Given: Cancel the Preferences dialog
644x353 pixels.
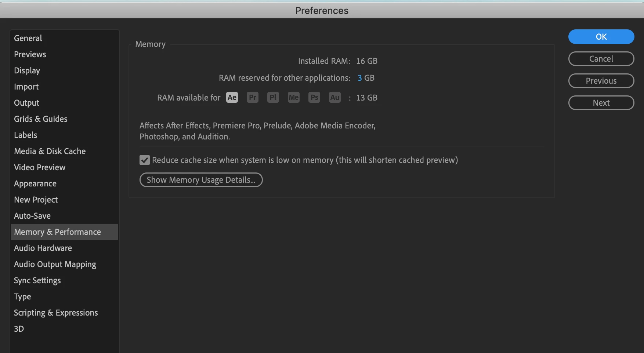Looking at the screenshot, I should tap(601, 59).
